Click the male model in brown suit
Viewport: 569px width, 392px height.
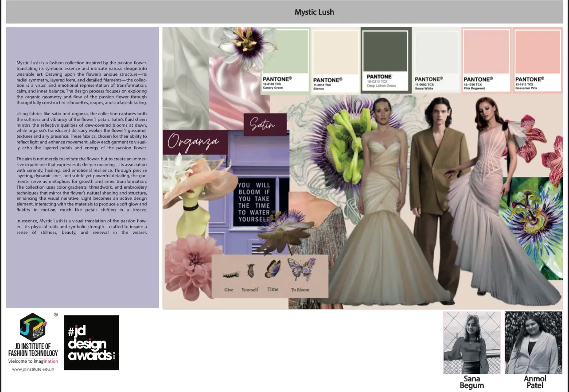[x=437, y=199]
